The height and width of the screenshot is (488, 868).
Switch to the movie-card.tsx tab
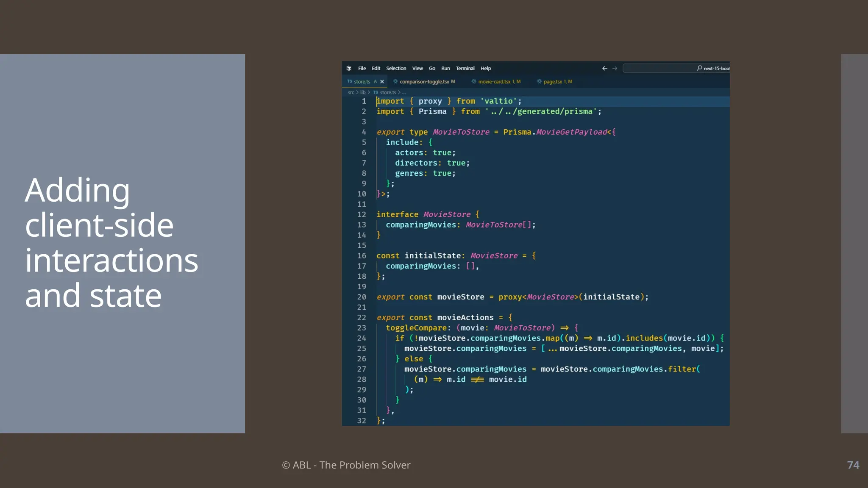(x=496, y=81)
